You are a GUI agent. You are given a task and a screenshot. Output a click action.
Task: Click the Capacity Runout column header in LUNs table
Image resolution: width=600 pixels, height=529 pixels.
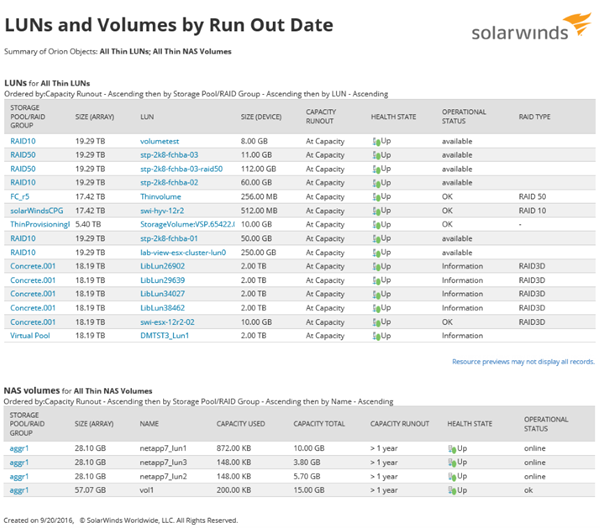pos(320,117)
